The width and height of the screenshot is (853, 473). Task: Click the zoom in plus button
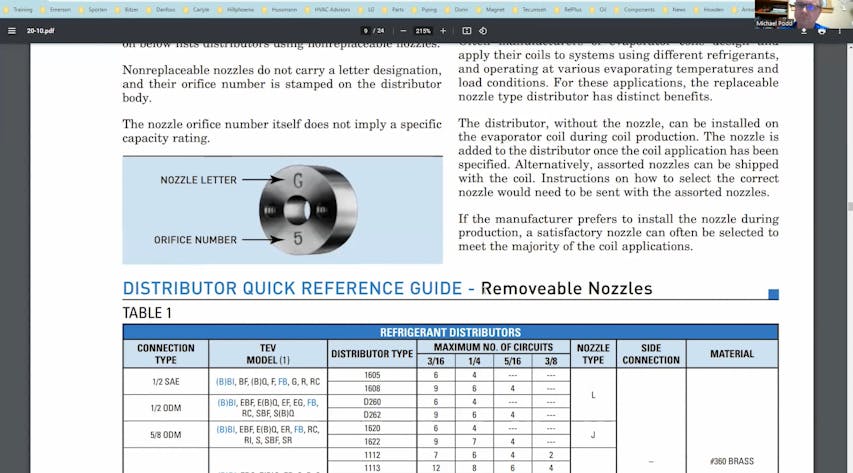[x=443, y=31]
